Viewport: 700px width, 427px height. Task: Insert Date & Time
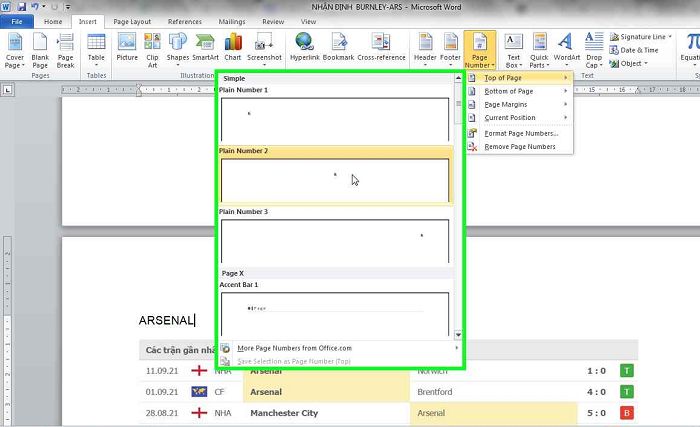[x=634, y=50]
